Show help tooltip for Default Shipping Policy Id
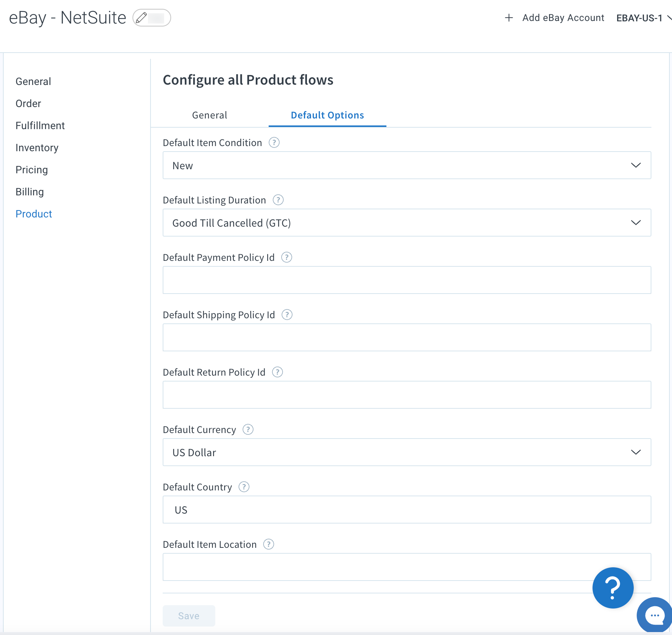 point(287,315)
